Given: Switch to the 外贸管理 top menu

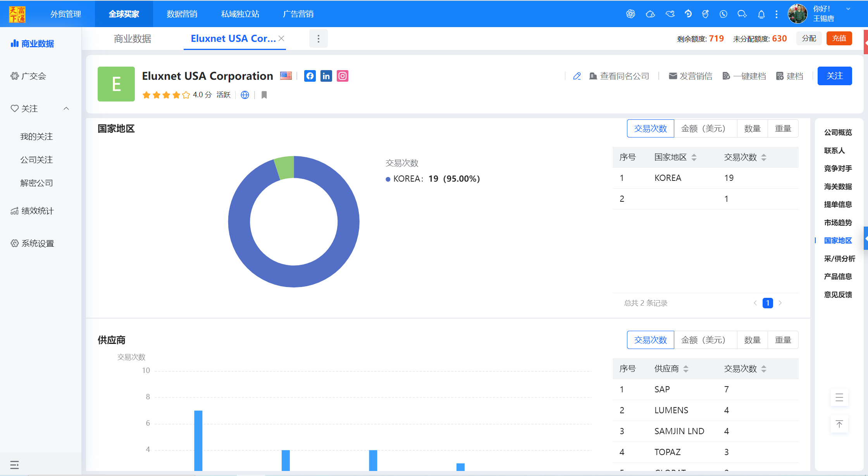Looking at the screenshot, I should pyautogui.click(x=66, y=14).
